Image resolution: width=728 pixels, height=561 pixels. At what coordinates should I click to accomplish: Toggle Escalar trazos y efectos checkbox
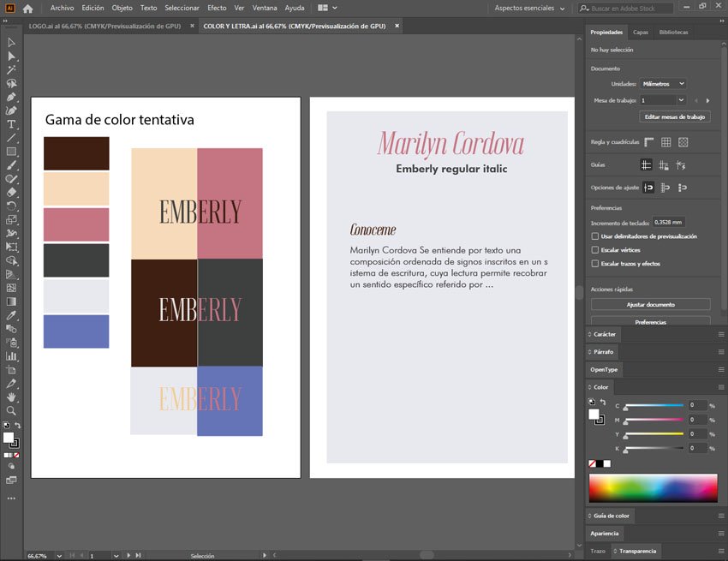pos(595,263)
